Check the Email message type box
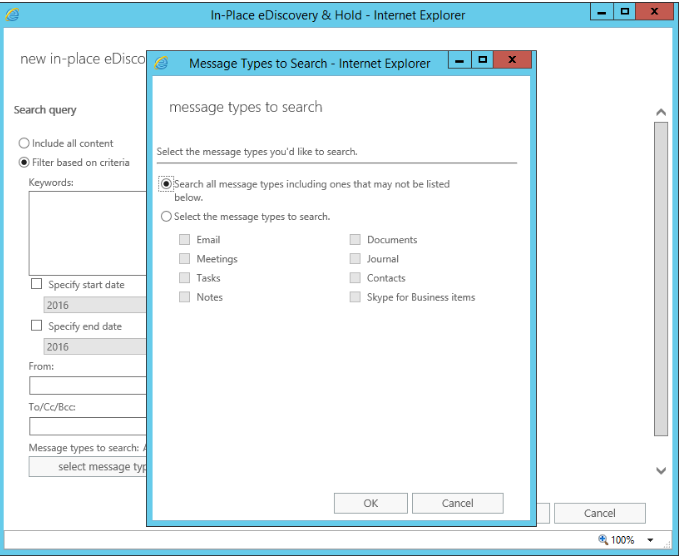 tap(184, 240)
